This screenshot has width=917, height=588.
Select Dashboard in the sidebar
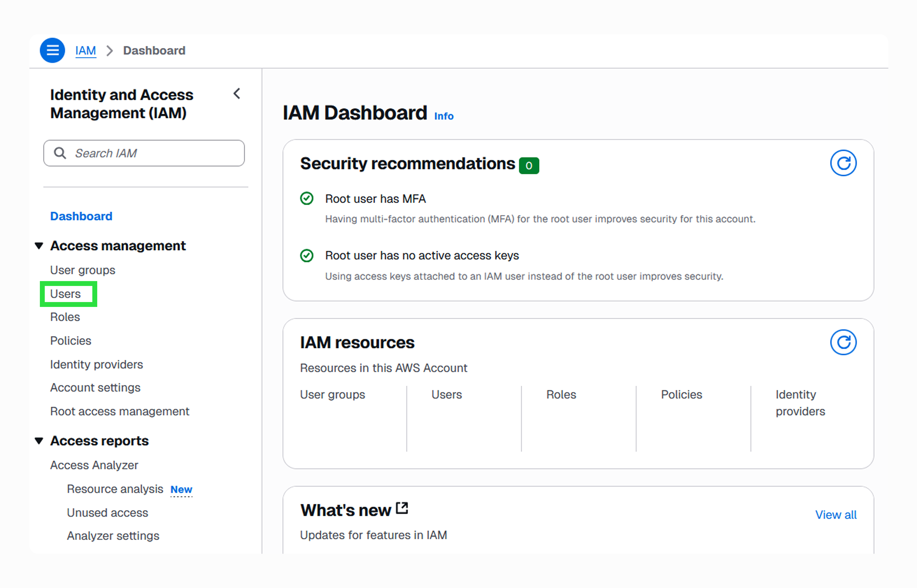tap(81, 216)
